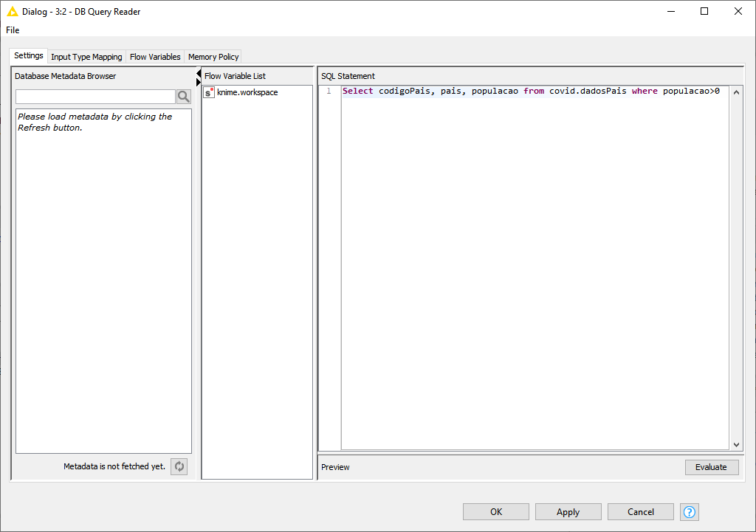Cancel the dialog
This screenshot has height=532, width=756.
[x=640, y=512]
